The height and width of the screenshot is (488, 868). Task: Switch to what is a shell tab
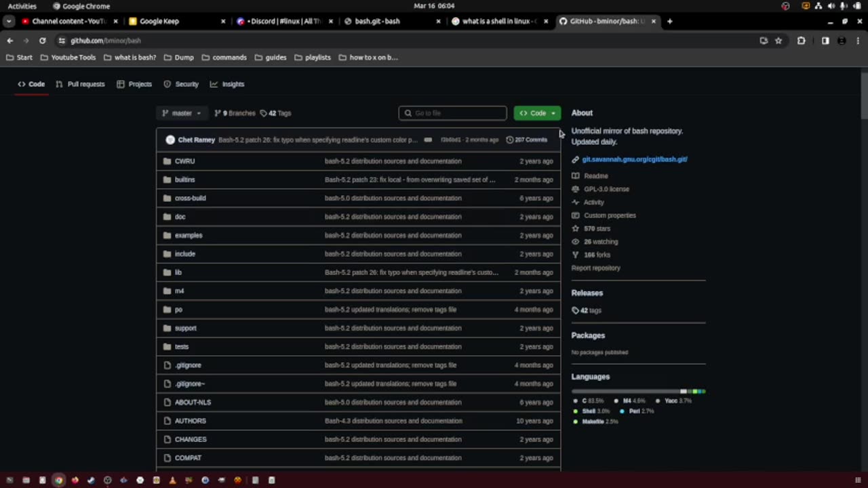[x=499, y=21]
